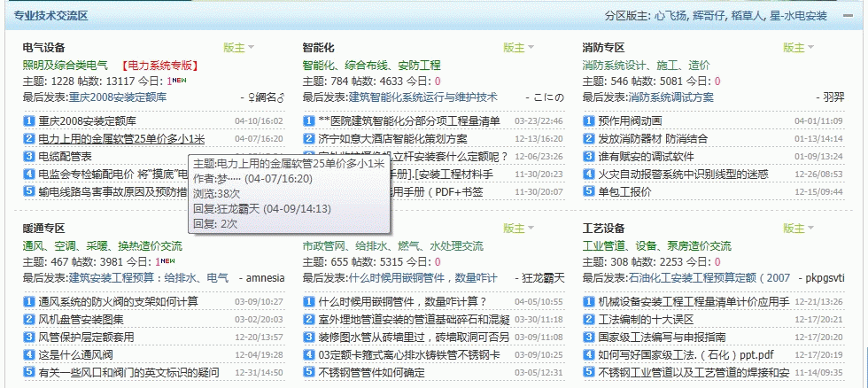868x388 pixels.
Task: Open thread 风机盘管安装图集
Action: tap(81, 320)
